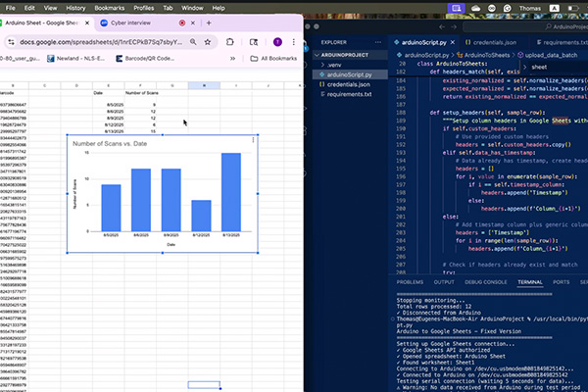Click Explorer more actions ellipsis
The width and height of the screenshot is (588, 392).
(377, 42)
